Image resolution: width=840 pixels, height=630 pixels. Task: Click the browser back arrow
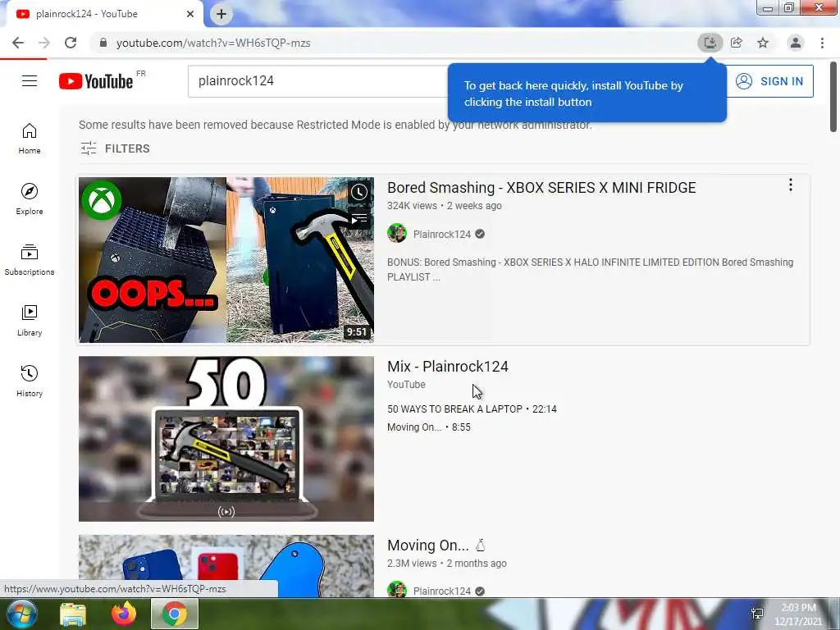18,43
